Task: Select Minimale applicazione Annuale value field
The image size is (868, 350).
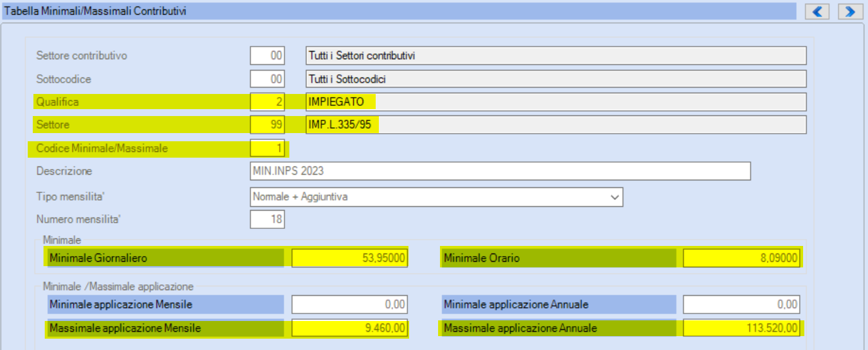Action: click(x=741, y=305)
